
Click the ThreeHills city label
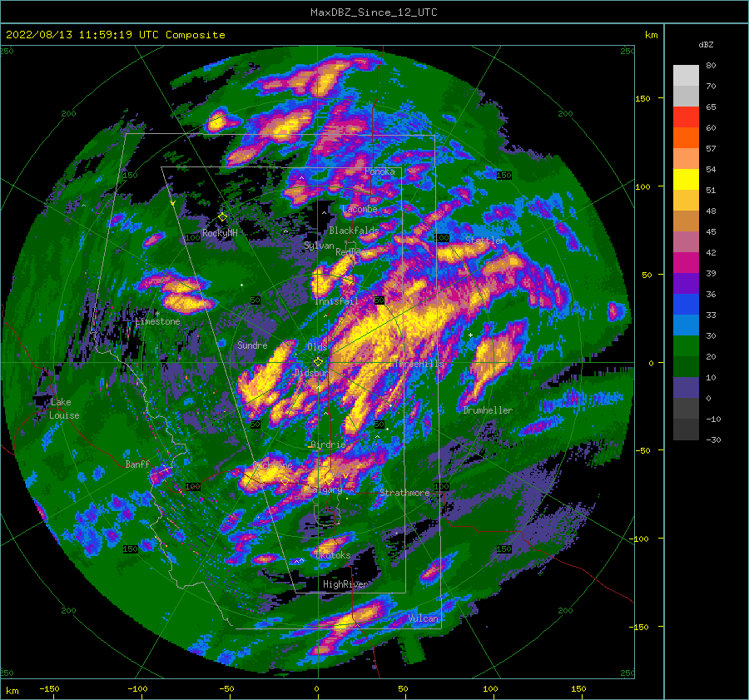coord(419,364)
